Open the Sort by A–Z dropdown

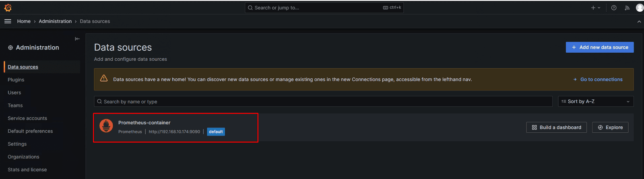(x=596, y=101)
